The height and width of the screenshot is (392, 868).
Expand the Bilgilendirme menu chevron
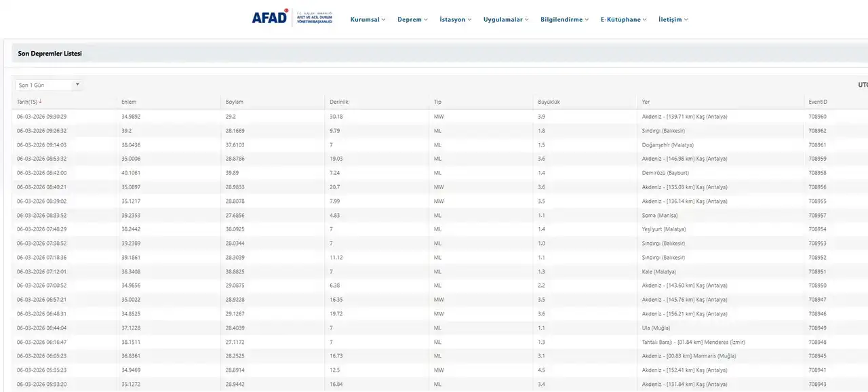(x=586, y=20)
